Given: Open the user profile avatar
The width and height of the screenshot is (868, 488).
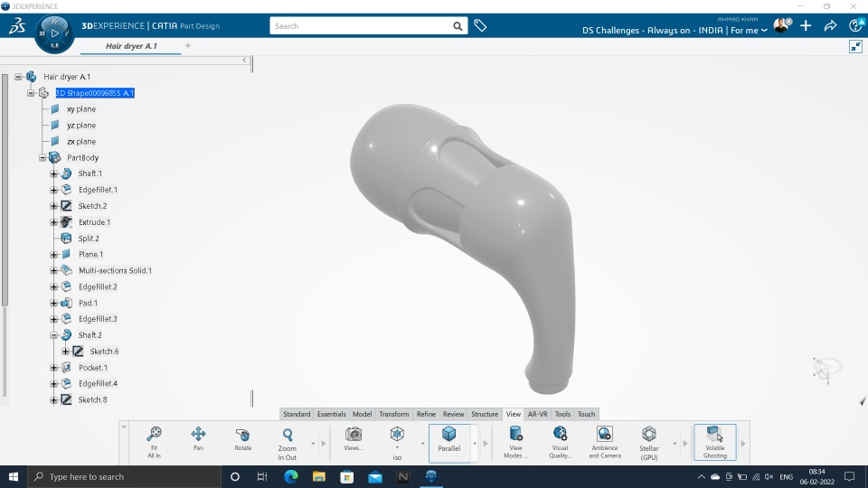Looking at the screenshot, I should click(781, 25).
